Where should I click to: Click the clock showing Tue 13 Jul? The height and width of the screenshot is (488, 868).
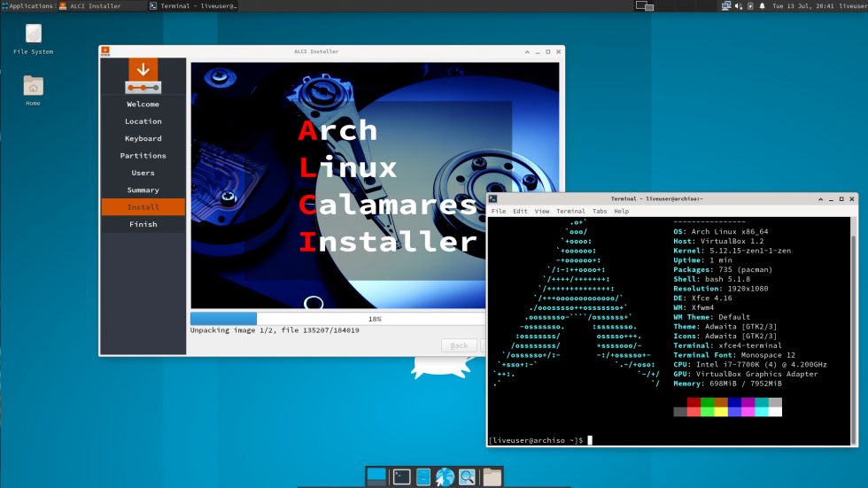[x=802, y=6]
